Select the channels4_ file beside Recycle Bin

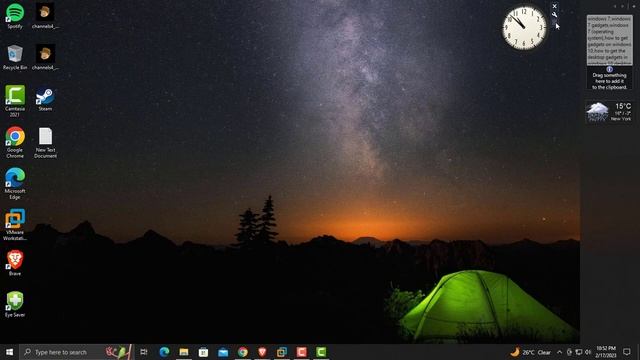(x=45, y=57)
